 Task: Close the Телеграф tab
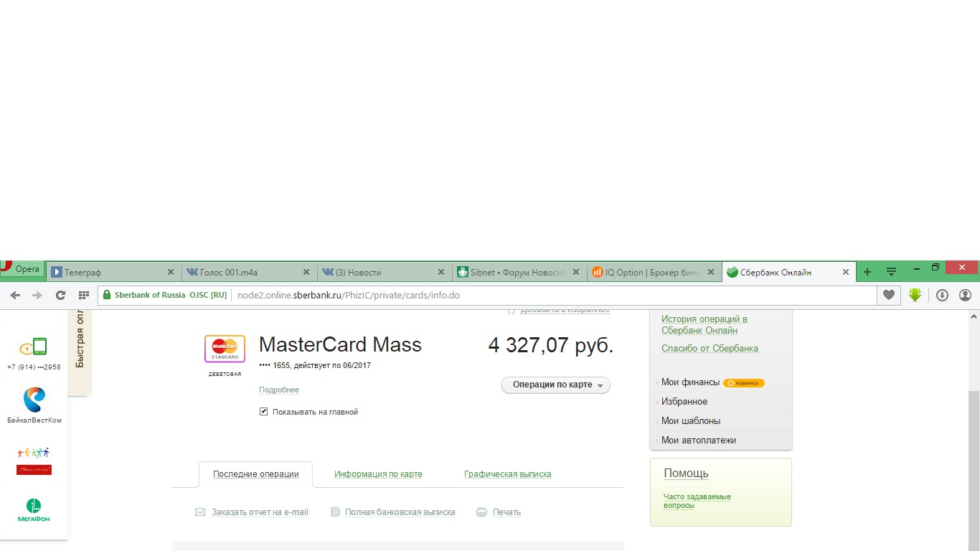click(x=171, y=273)
